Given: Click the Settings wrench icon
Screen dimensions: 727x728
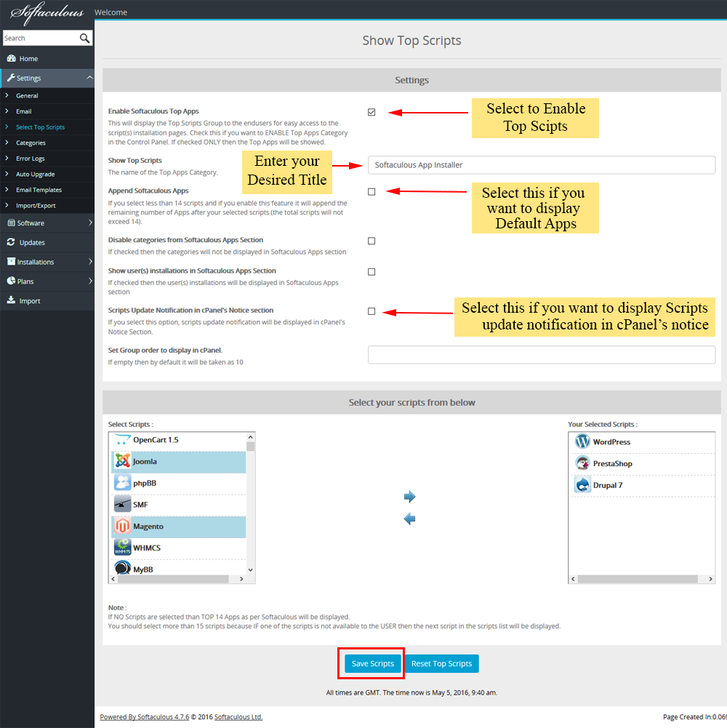Looking at the screenshot, I should (x=11, y=78).
